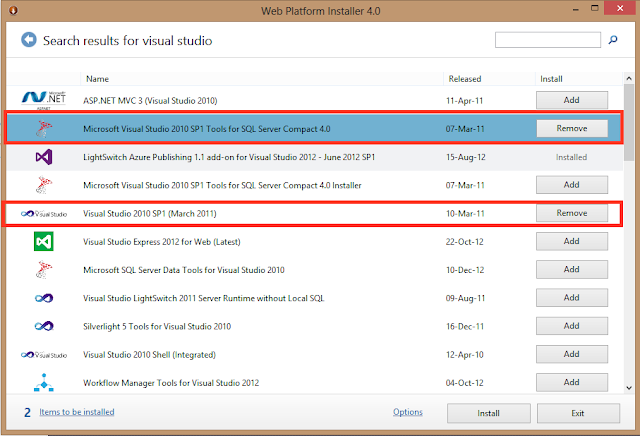Click the search magnifier icon
640x436 pixels.
[x=613, y=40]
